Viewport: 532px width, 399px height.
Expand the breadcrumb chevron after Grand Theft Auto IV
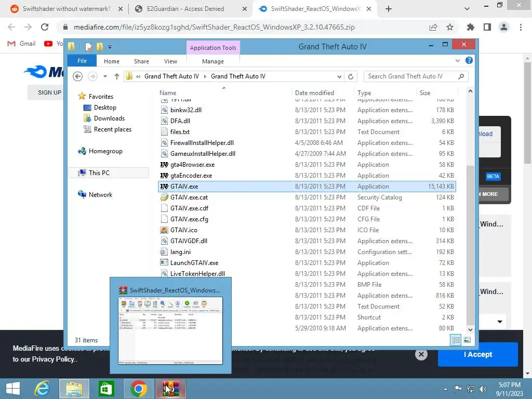pos(205,77)
